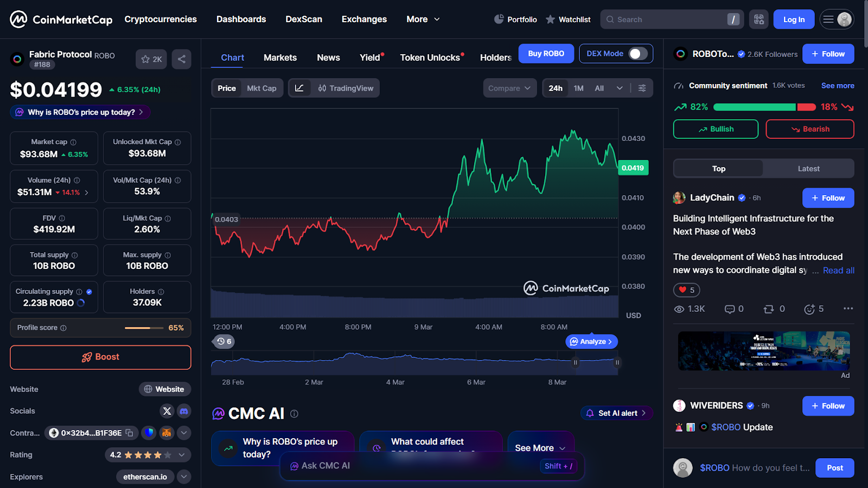The height and width of the screenshot is (488, 868).
Task: Copy the ROBO contract address icon
Action: pos(129,433)
